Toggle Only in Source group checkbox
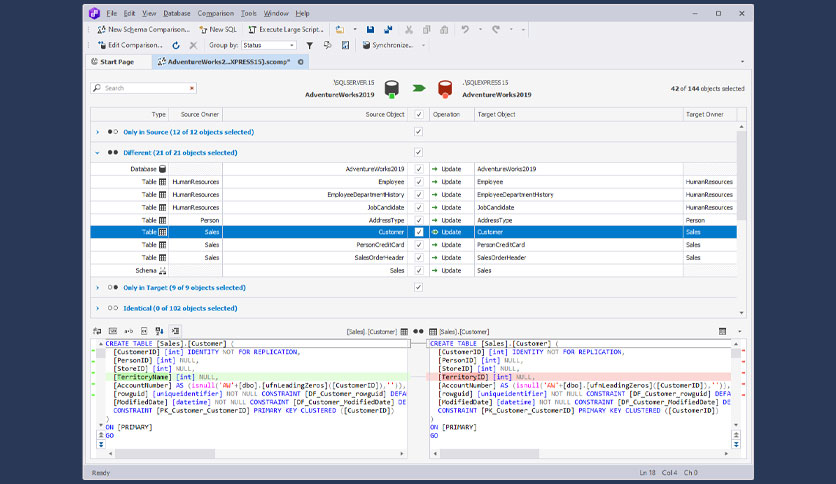Image resolution: width=836 pixels, height=484 pixels. [x=419, y=132]
